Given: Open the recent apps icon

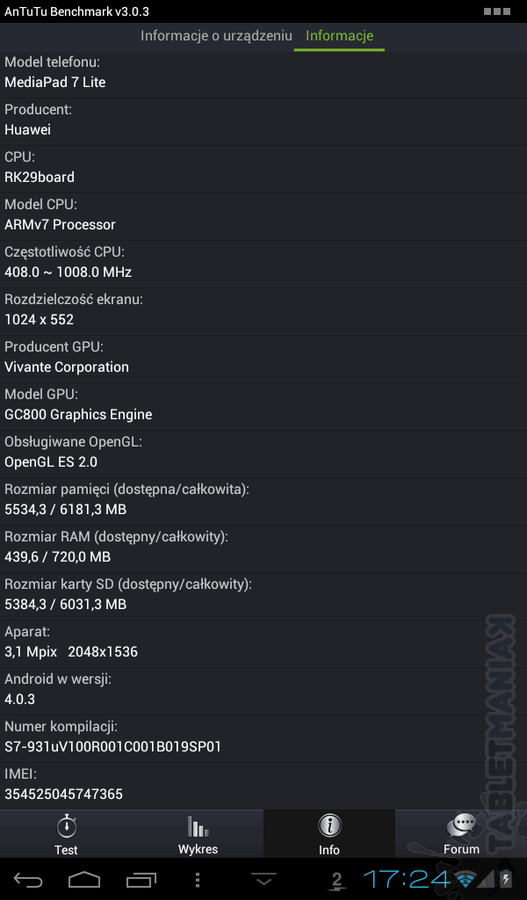Looking at the screenshot, I should (141, 879).
